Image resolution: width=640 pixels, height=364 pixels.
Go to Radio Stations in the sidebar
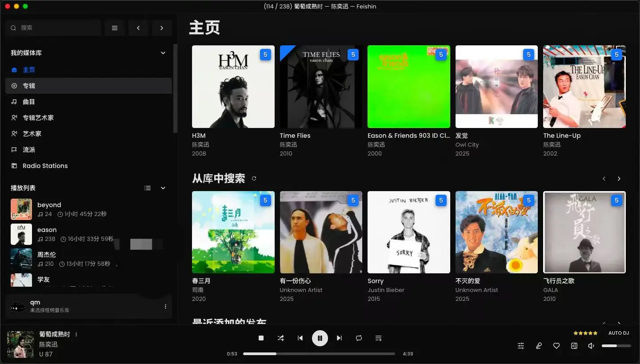(45, 166)
